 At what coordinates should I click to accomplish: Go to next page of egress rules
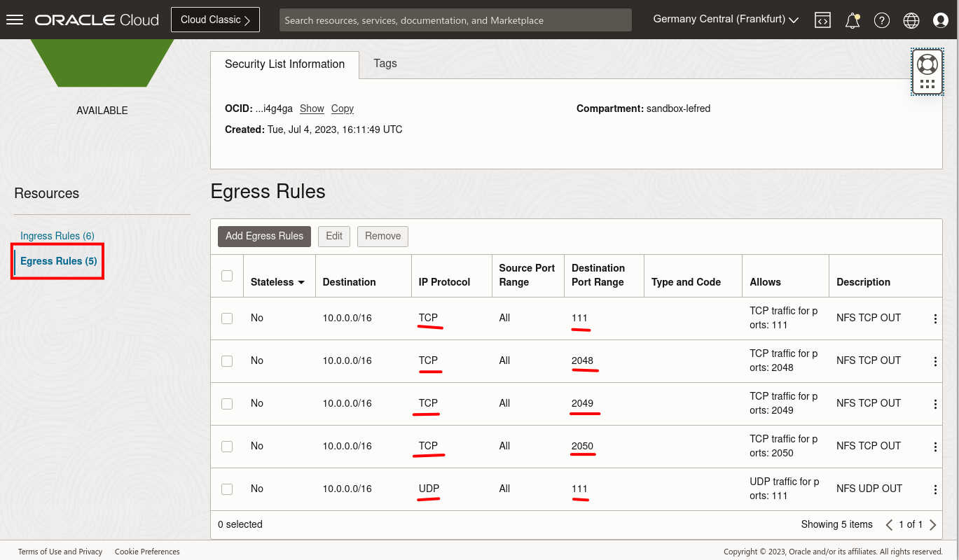coord(932,524)
